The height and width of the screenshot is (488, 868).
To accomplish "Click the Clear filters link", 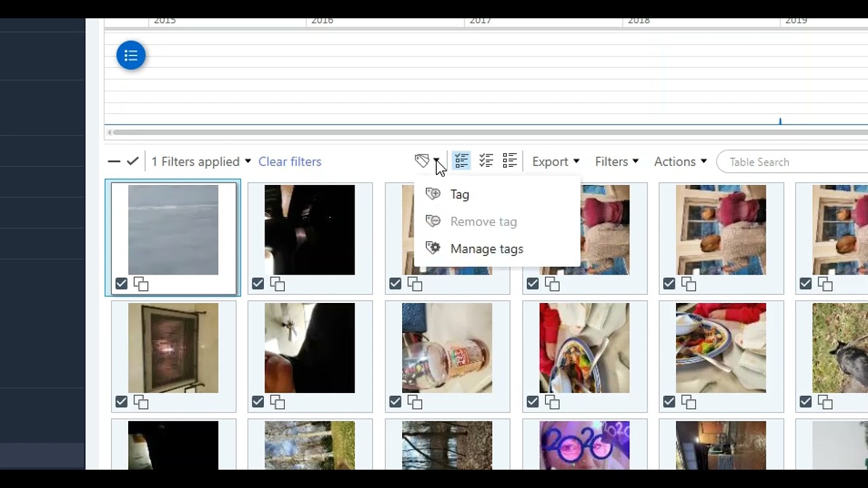I will click(x=290, y=161).
